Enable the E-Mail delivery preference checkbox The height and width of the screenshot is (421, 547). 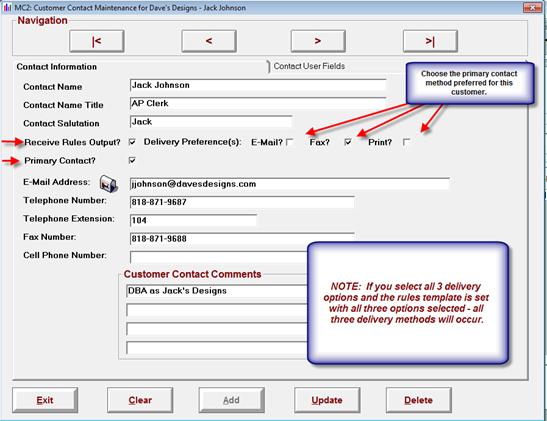(x=290, y=142)
